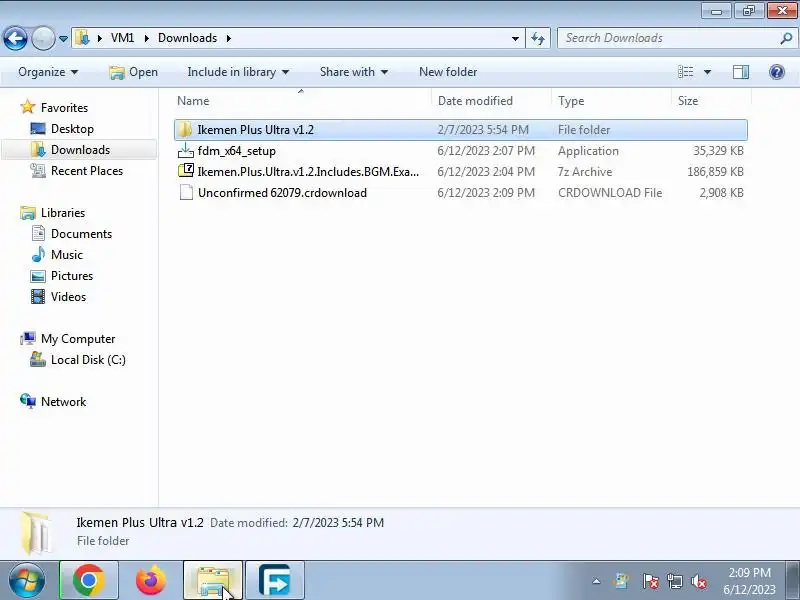
Task: Go back with the Back arrow button
Action: (15, 38)
